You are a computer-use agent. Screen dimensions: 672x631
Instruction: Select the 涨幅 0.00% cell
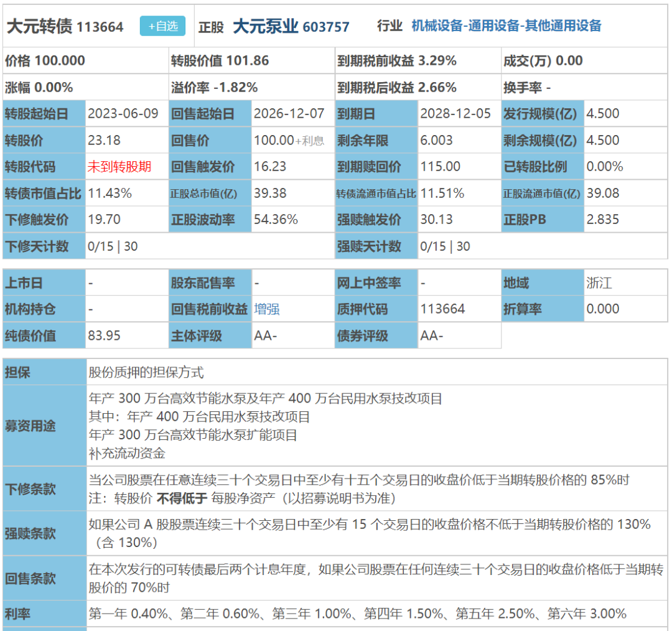pos(86,88)
